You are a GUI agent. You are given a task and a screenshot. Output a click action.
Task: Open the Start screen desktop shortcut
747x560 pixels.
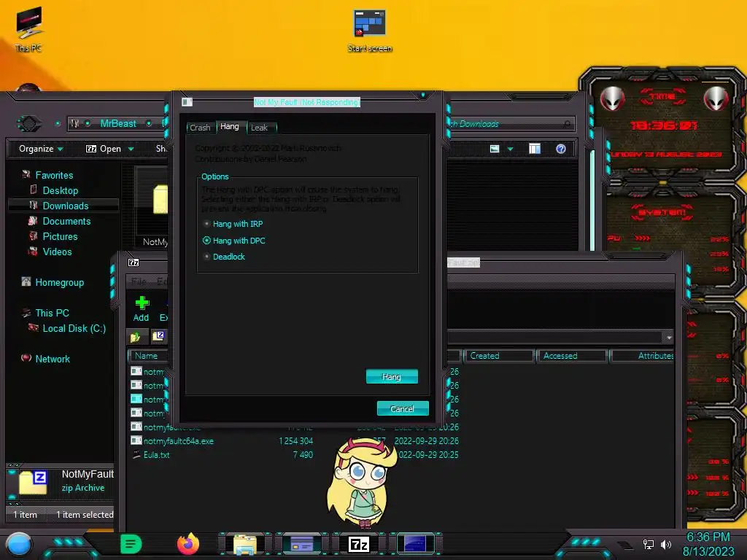point(370,31)
